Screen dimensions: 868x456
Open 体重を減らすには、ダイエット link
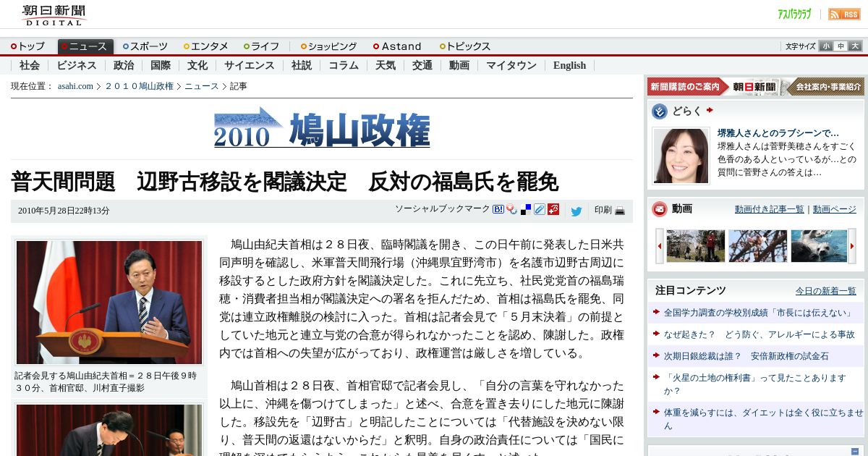(763, 419)
